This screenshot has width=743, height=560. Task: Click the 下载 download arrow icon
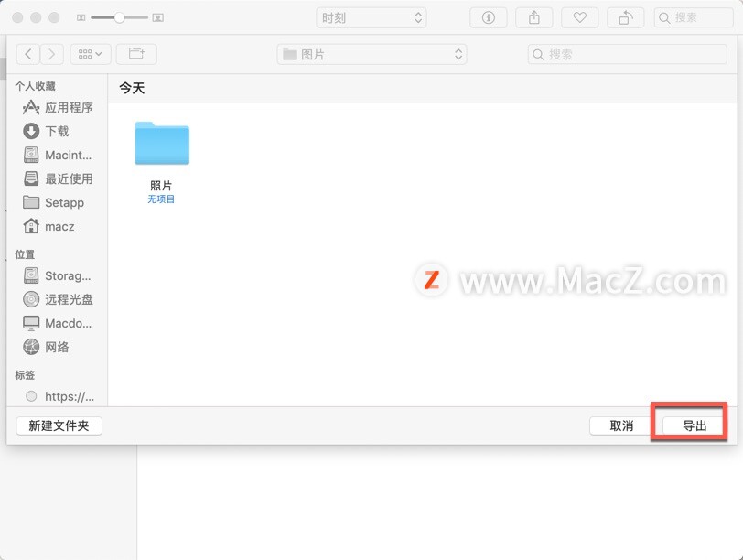(31, 131)
